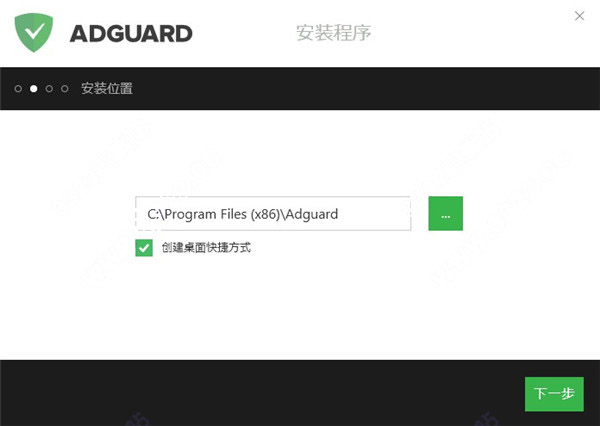Click the white checkmark inside the shield

[34, 31]
